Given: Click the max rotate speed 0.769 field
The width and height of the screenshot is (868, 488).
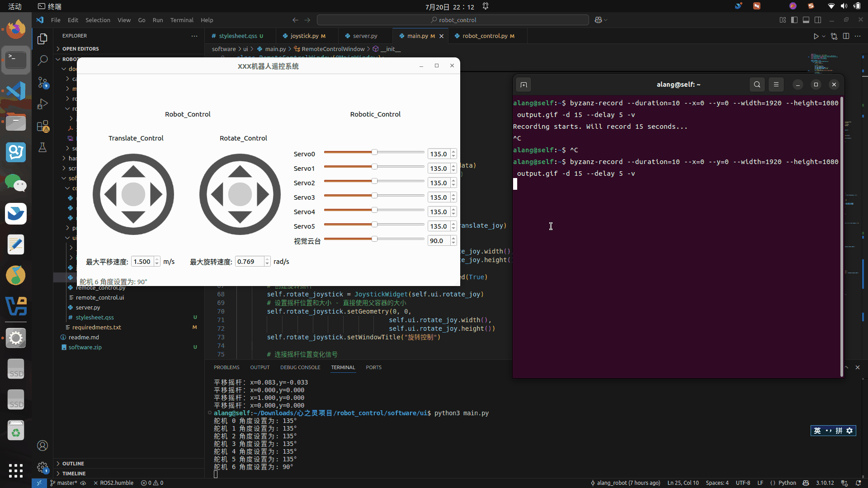Looking at the screenshot, I should (x=249, y=262).
